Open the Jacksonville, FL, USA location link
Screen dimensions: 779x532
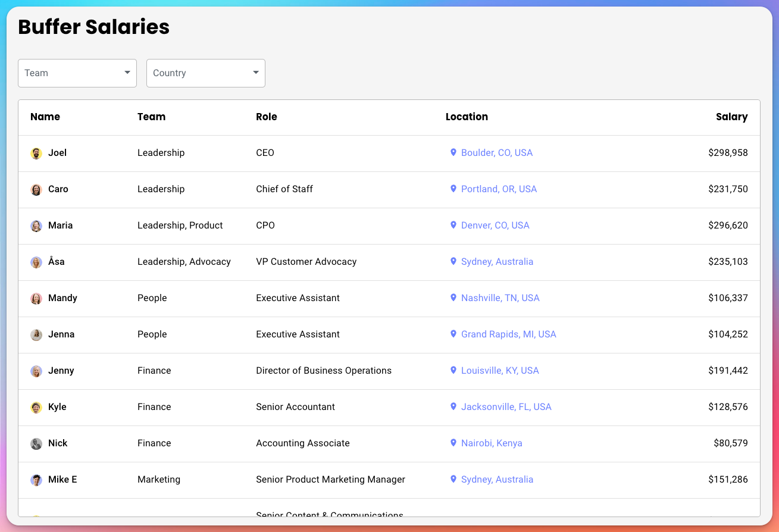pos(506,407)
